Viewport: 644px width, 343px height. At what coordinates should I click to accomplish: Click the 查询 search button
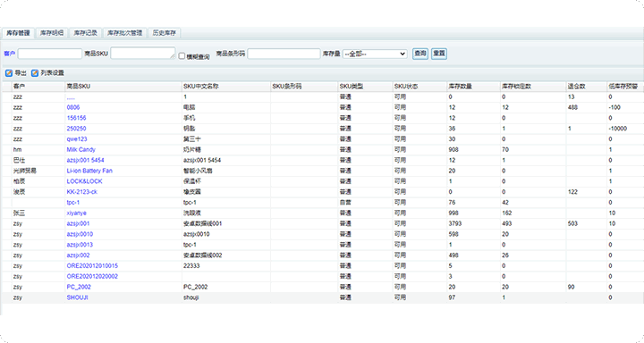[x=420, y=54]
